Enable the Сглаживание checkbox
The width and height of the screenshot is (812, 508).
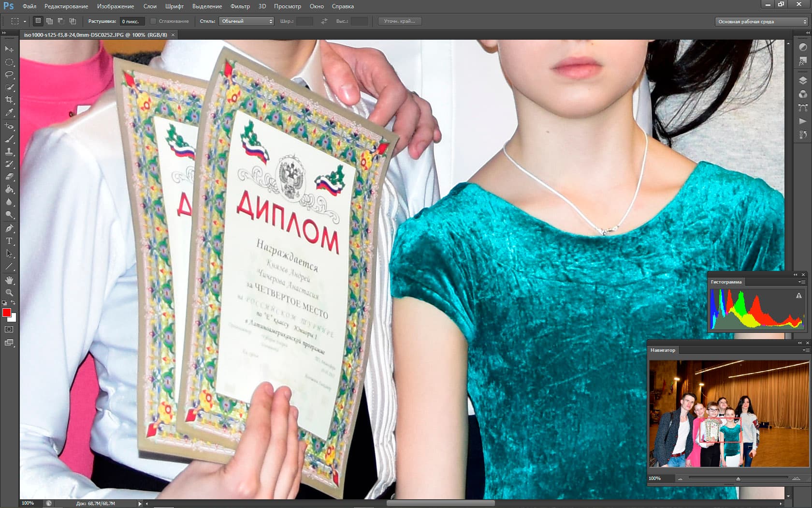coord(153,21)
